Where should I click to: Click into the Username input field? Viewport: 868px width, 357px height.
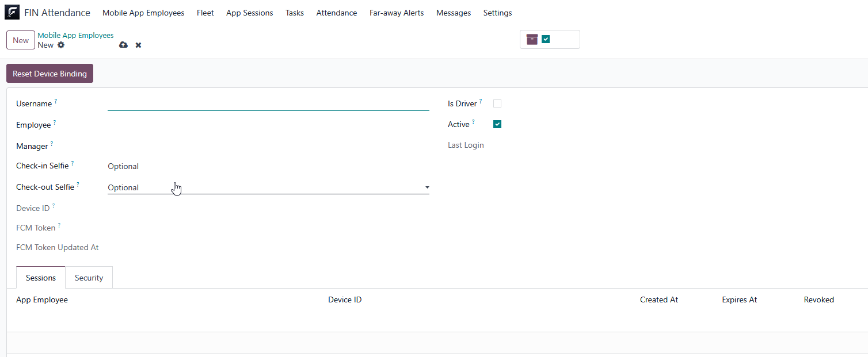[268, 103]
